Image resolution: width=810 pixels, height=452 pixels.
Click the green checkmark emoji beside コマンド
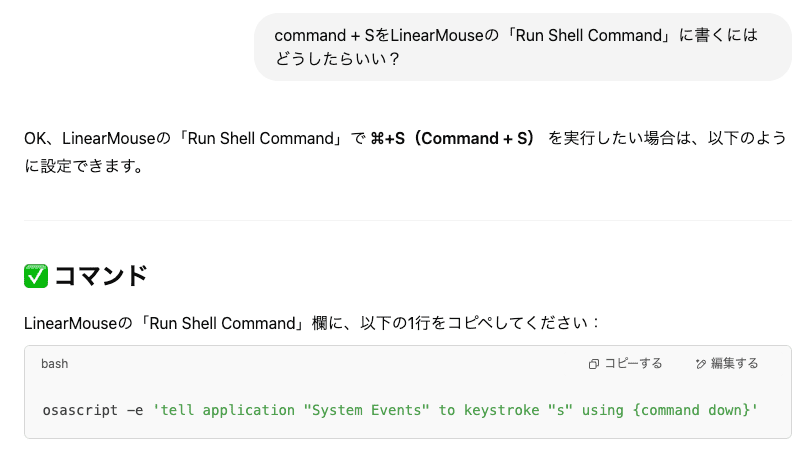click(x=36, y=276)
